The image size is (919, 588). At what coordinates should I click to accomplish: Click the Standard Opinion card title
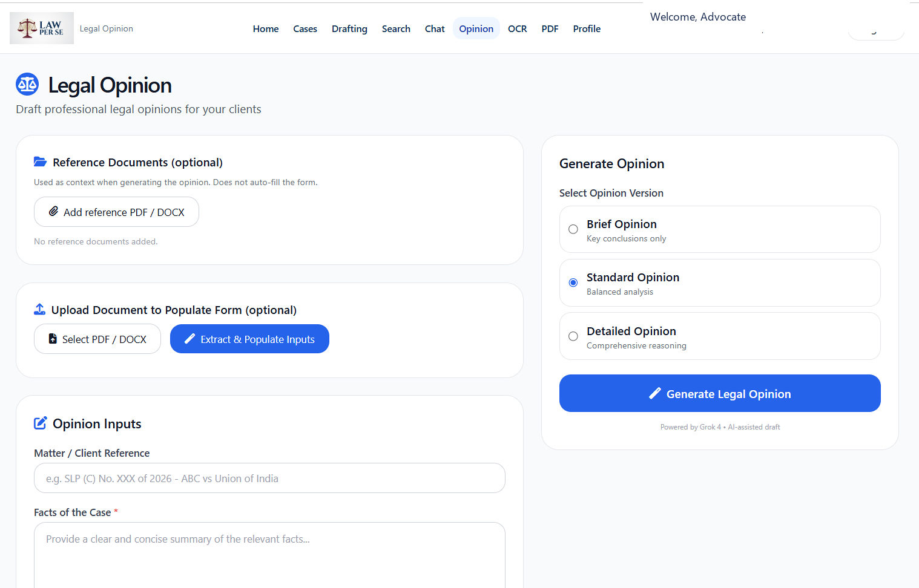click(x=633, y=277)
